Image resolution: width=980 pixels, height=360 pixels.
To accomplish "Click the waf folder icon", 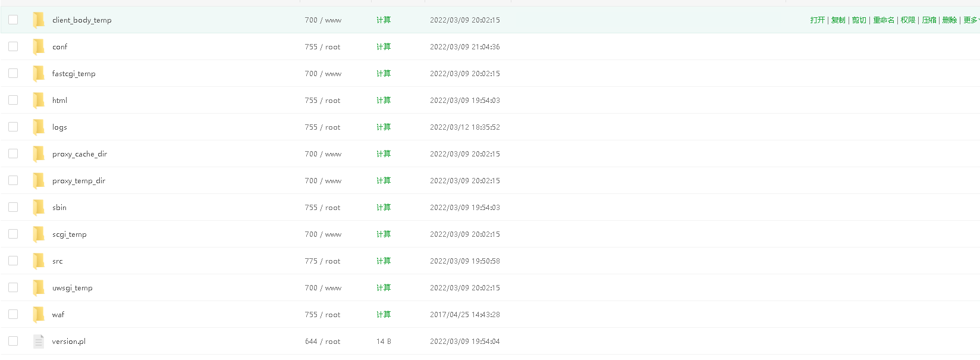I will click(39, 314).
